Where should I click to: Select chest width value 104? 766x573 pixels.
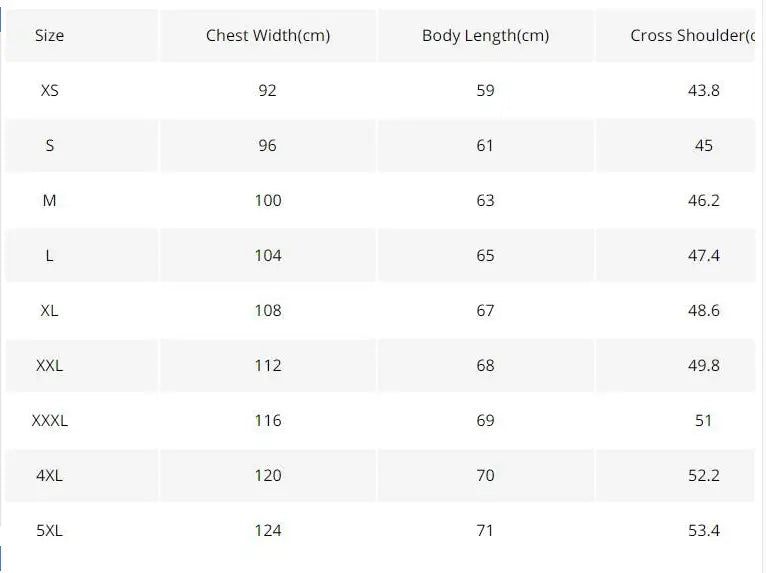point(268,255)
